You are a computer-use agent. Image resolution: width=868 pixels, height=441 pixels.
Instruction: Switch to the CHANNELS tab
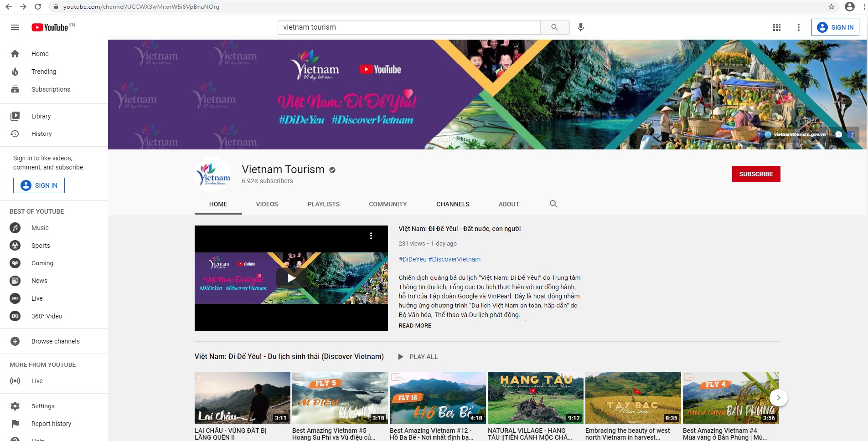(x=453, y=204)
